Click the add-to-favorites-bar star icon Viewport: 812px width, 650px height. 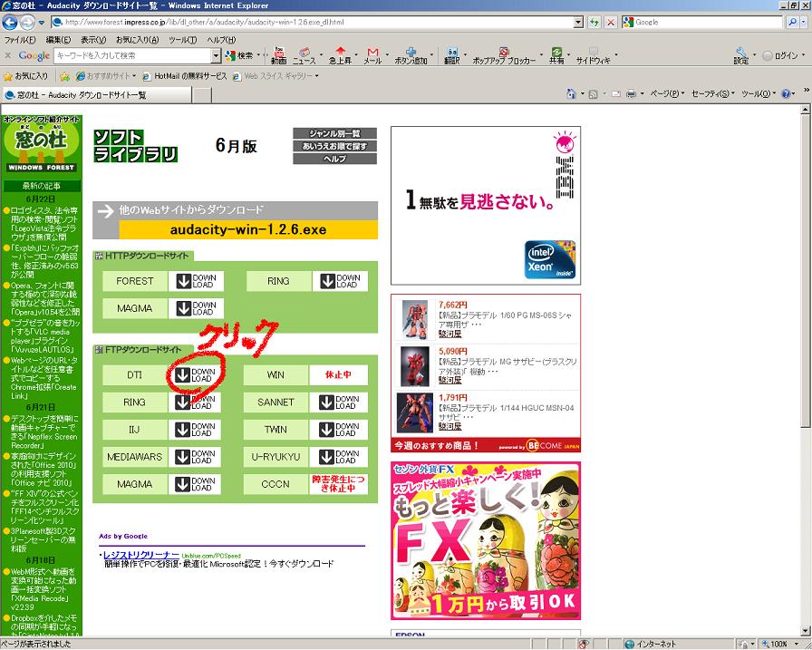click(64, 76)
